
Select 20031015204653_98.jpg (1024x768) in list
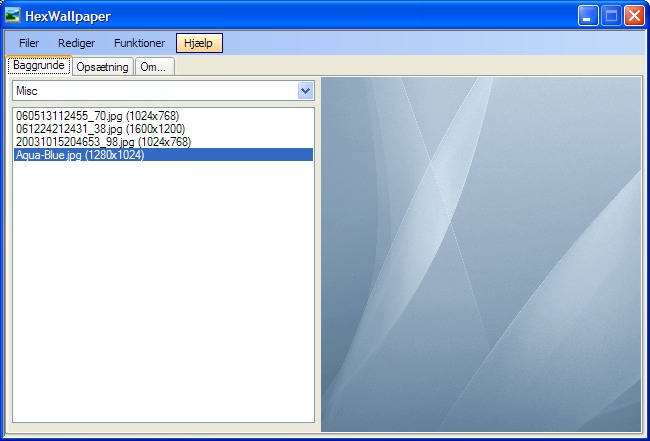point(163,142)
